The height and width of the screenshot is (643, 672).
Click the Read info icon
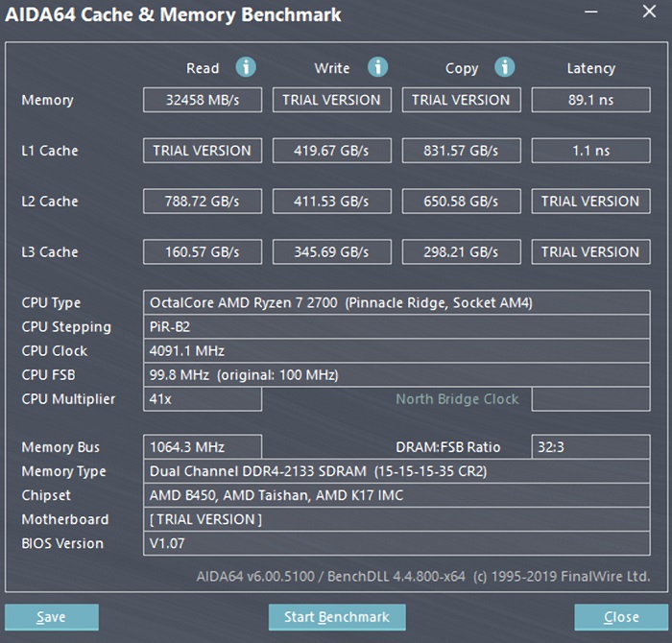pos(246,67)
